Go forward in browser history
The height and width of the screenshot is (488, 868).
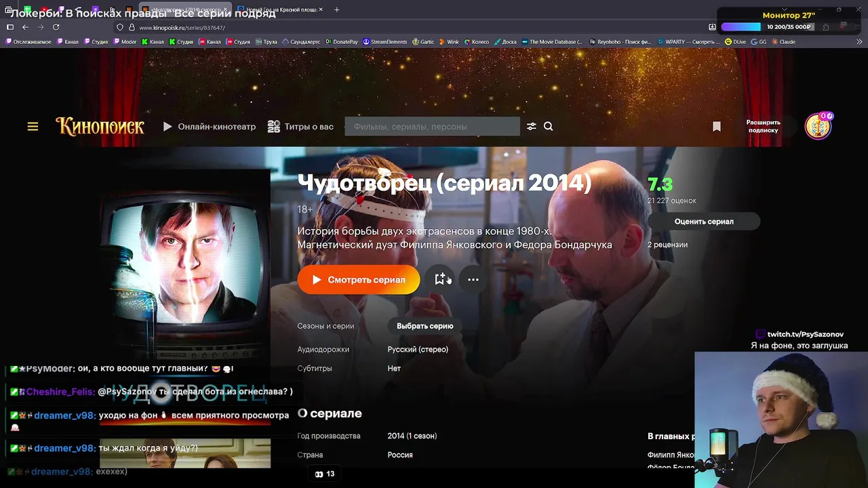41,27
